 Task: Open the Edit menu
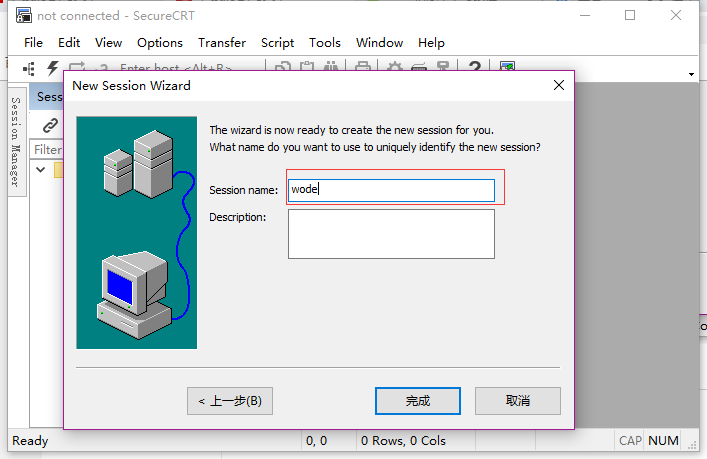(x=69, y=42)
